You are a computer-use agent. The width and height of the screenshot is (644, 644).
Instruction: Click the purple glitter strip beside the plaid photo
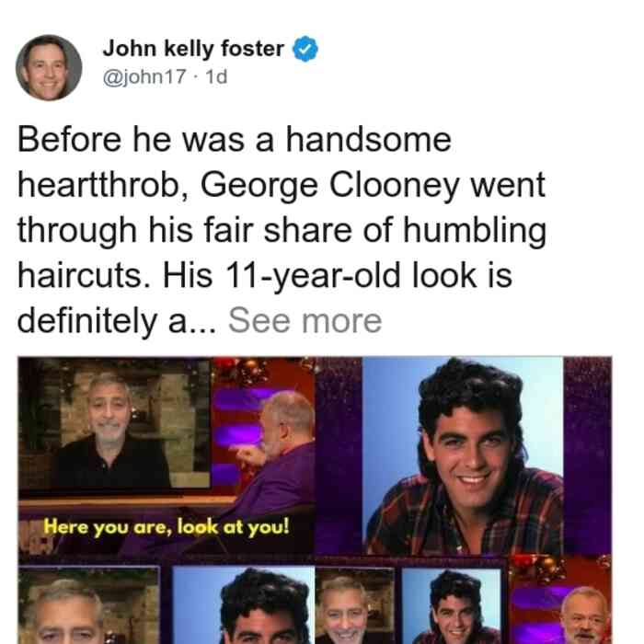pyautogui.click(x=587, y=456)
